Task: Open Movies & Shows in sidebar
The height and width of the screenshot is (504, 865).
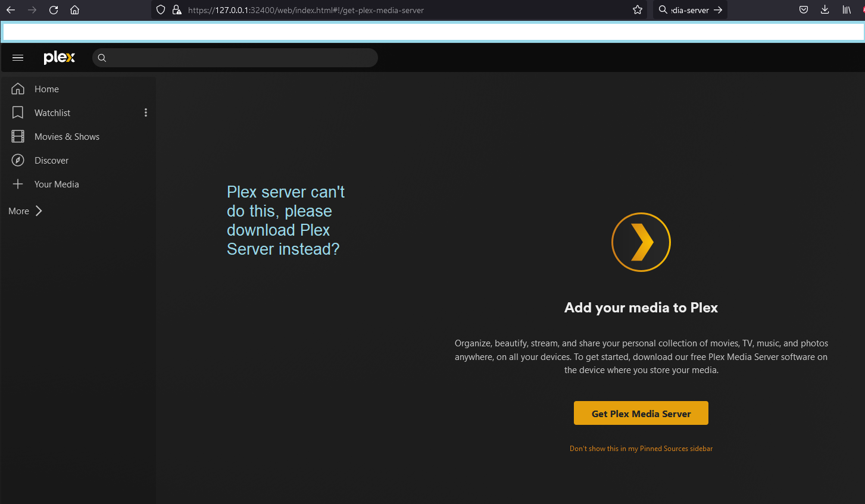Action: (67, 136)
